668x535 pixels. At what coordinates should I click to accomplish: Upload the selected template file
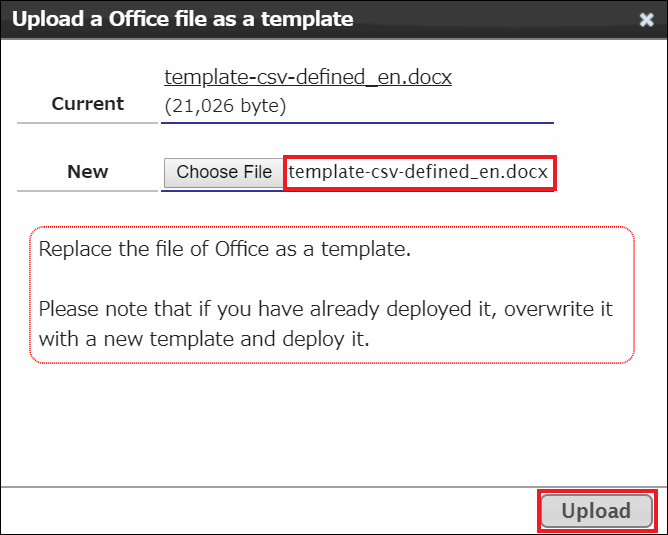pyautogui.click(x=596, y=511)
